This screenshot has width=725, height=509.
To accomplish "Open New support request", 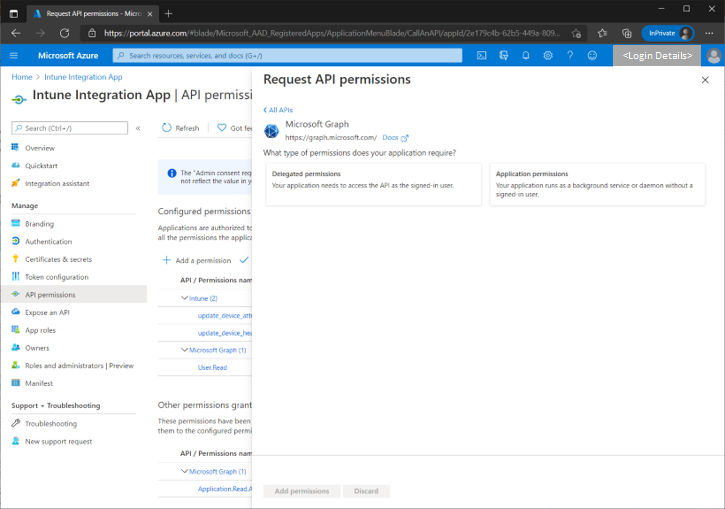I will click(58, 442).
